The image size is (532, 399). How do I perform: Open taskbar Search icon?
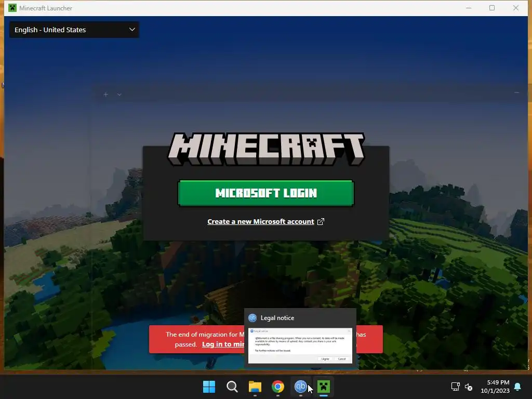coord(232,387)
